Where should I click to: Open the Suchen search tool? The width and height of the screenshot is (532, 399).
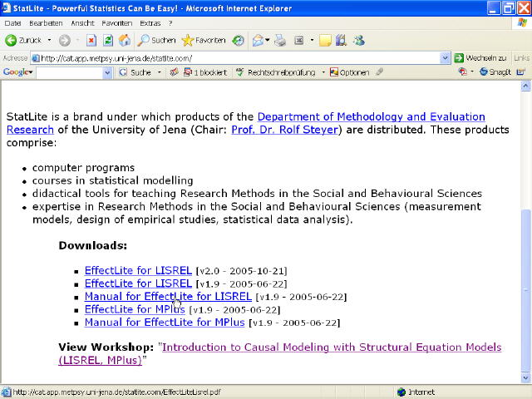[156, 40]
